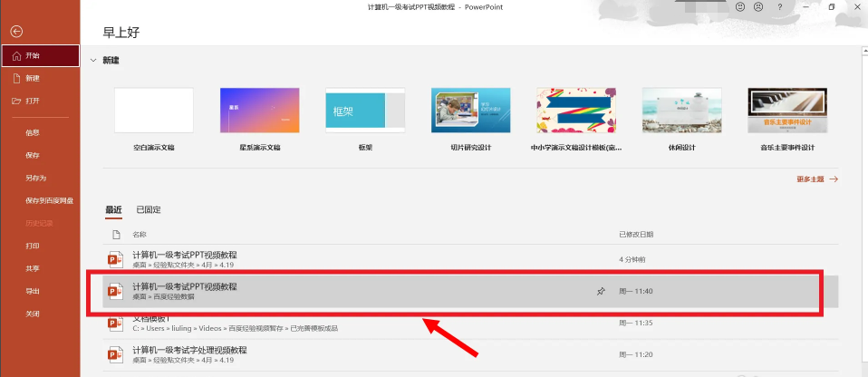Open 导出 from the sidebar
Image resolution: width=868 pixels, height=377 pixels.
pos(33,291)
